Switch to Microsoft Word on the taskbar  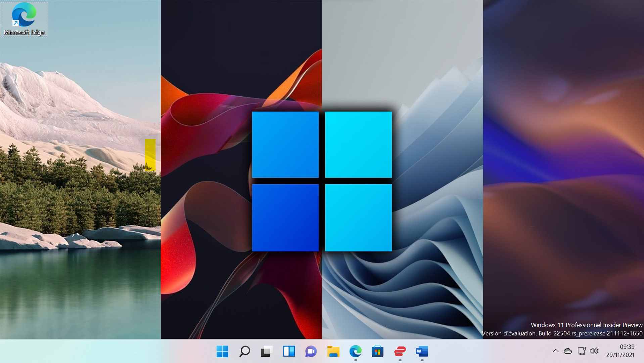[422, 352]
